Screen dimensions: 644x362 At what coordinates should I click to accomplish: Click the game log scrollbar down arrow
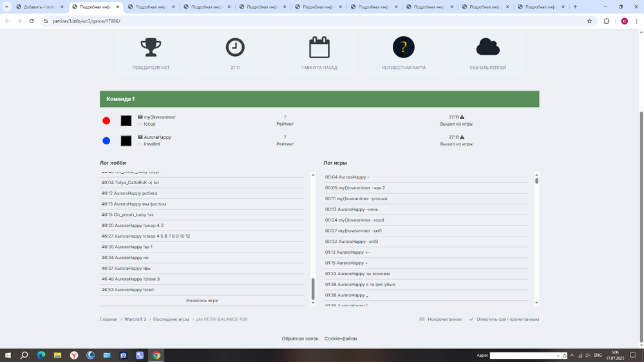click(x=536, y=303)
